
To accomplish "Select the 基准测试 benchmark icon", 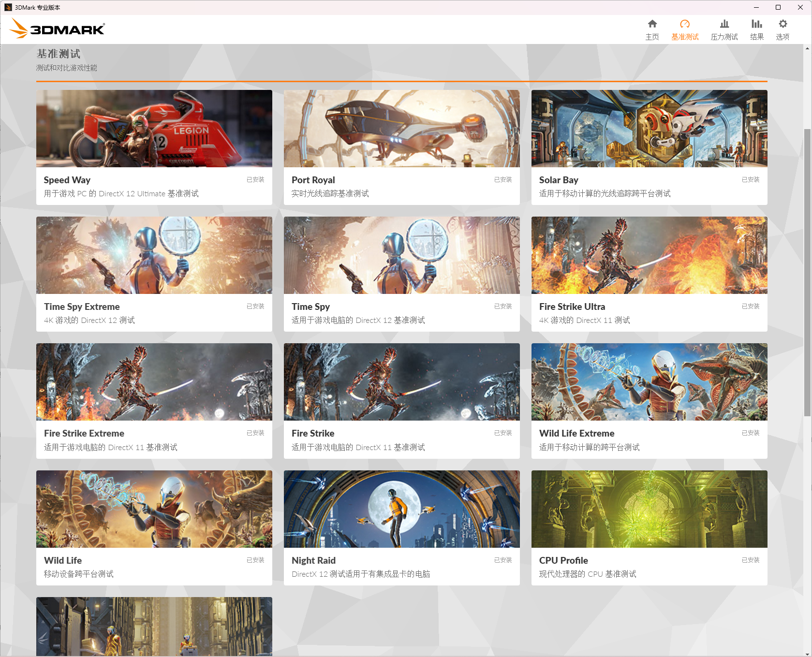I will (x=685, y=29).
